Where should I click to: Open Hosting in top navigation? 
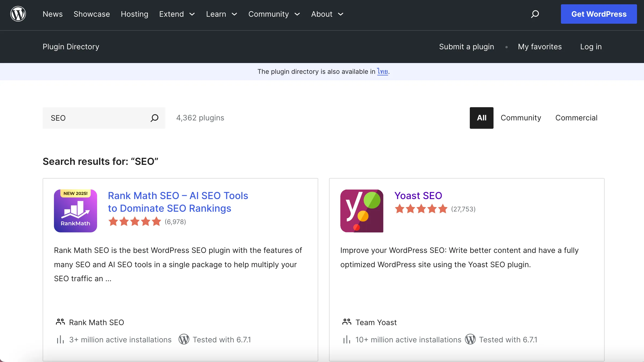(x=135, y=14)
